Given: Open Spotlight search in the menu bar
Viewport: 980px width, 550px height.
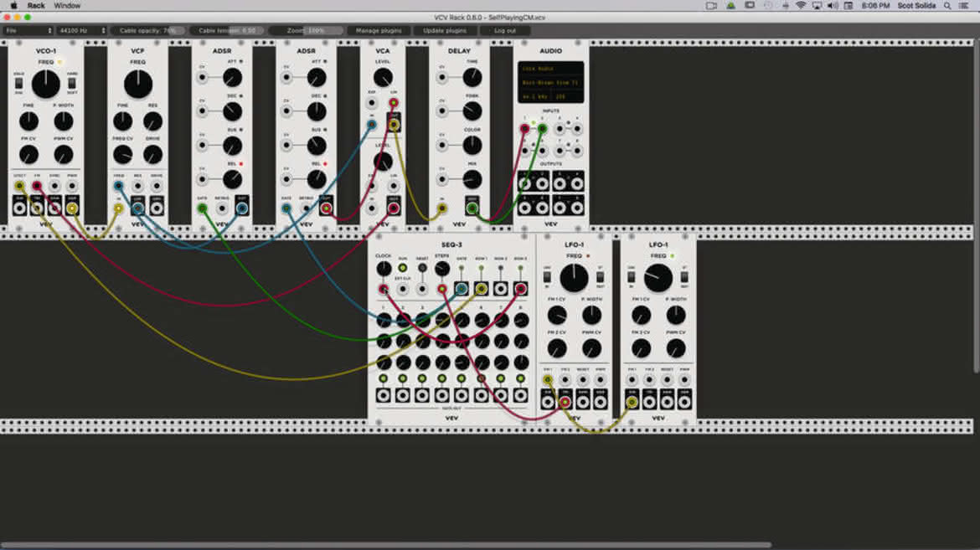Looking at the screenshot, I should click(947, 6).
